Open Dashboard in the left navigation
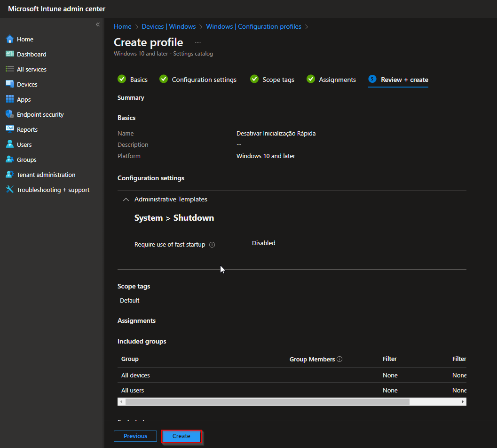Viewport: 497px width, 448px height. pyautogui.click(x=32, y=54)
